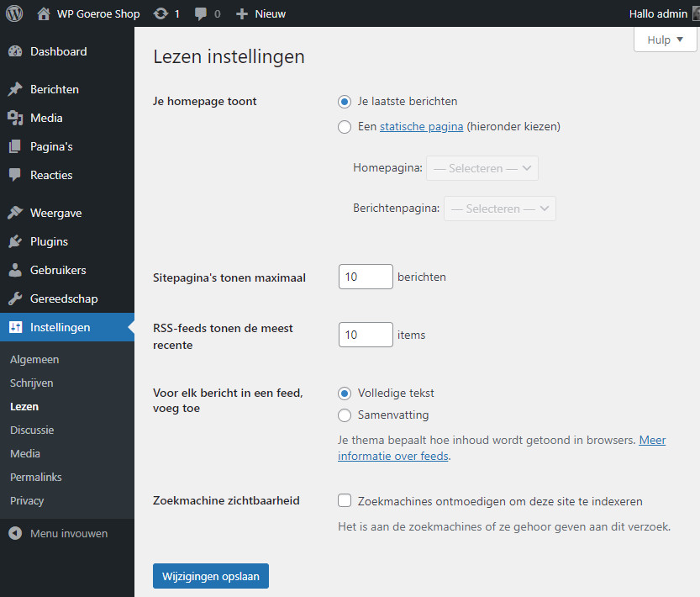
Task: Open the 'statische pagina' link
Action: 421,127
